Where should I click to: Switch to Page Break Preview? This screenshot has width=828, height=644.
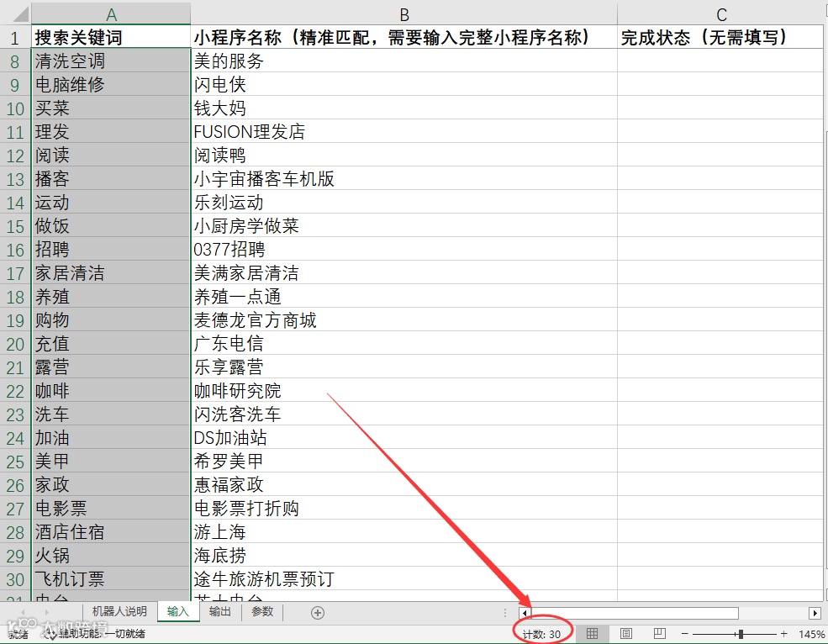tap(660, 633)
